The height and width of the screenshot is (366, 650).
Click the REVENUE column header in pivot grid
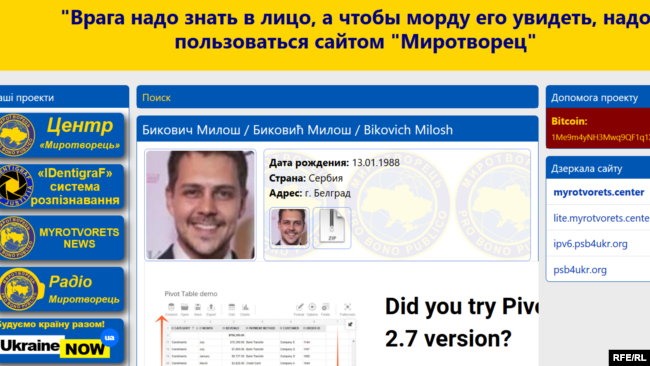pos(233,328)
